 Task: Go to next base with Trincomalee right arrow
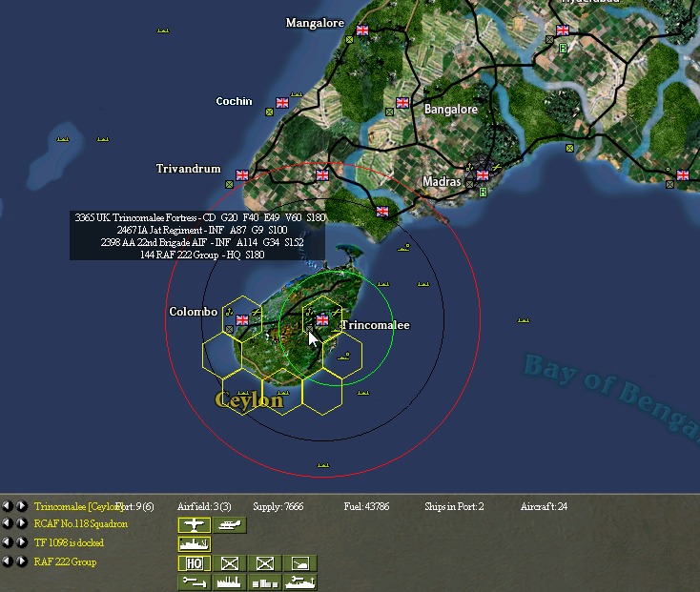[21, 506]
